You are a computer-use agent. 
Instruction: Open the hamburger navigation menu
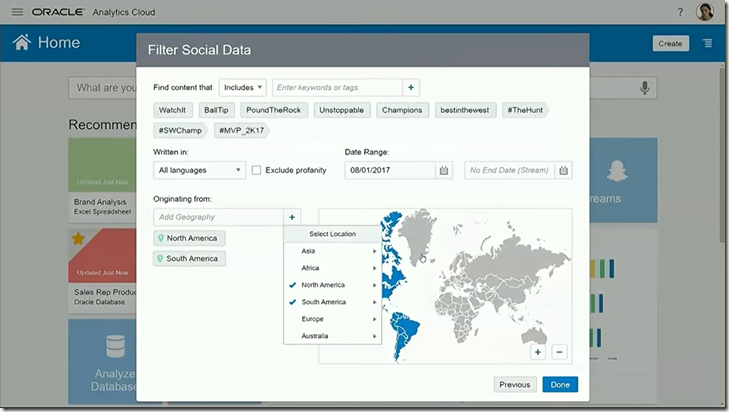pos(17,12)
